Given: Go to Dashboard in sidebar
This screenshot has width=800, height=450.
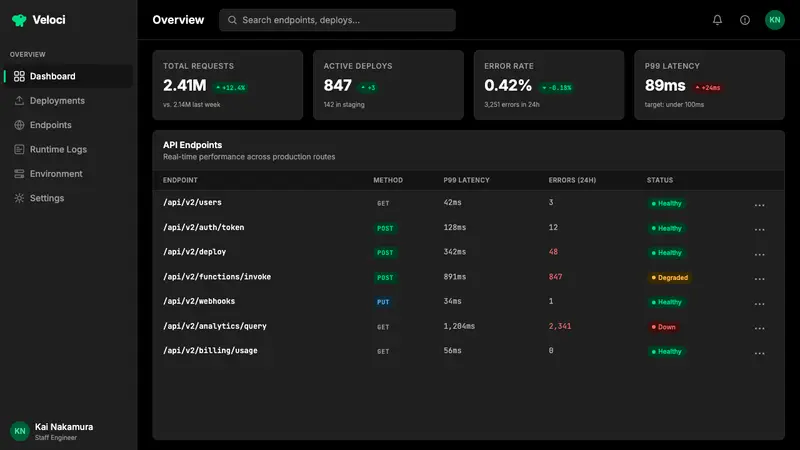Looking at the screenshot, I should pyautogui.click(x=68, y=77).
